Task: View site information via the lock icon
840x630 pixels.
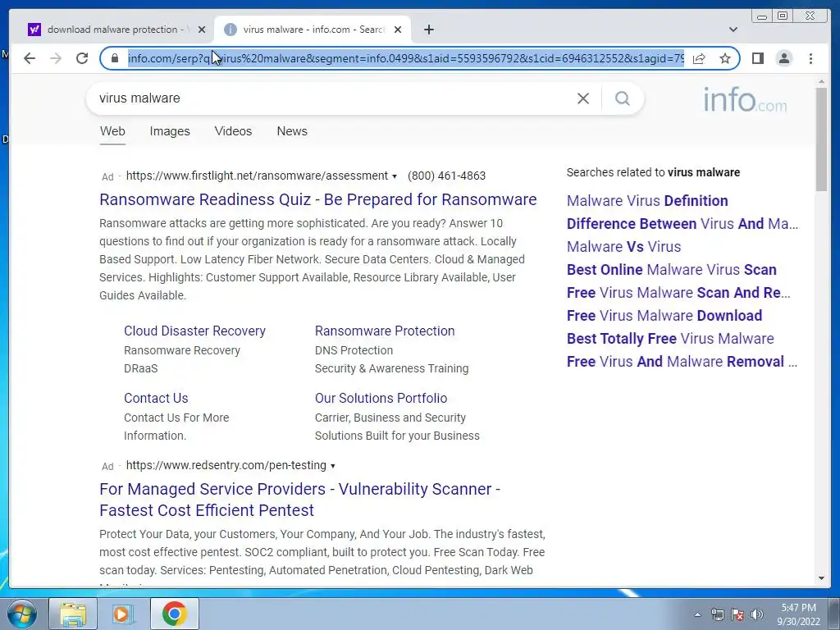Action: pos(115,58)
